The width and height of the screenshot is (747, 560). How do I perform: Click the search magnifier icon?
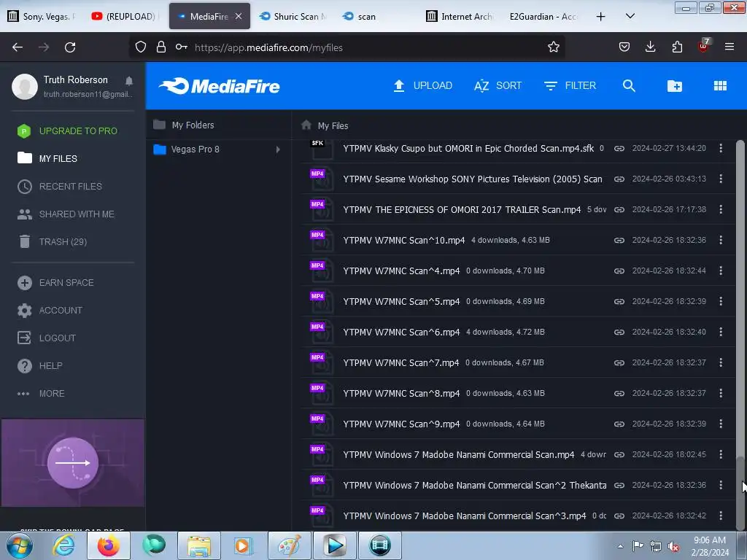click(629, 86)
